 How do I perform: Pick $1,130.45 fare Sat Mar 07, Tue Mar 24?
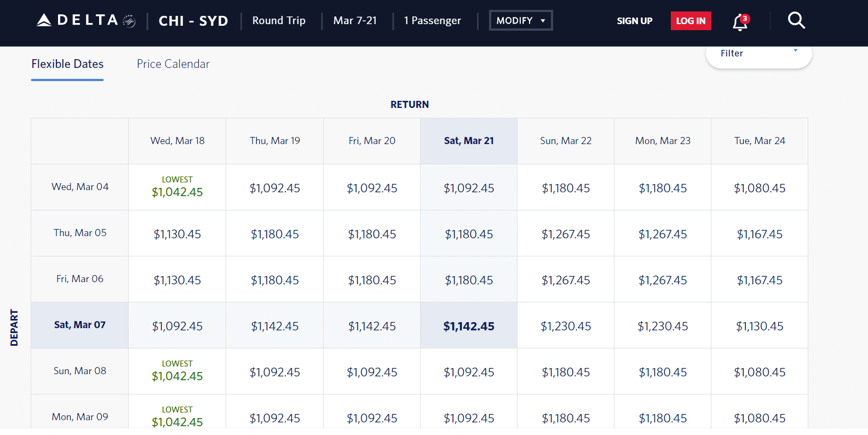tap(760, 326)
